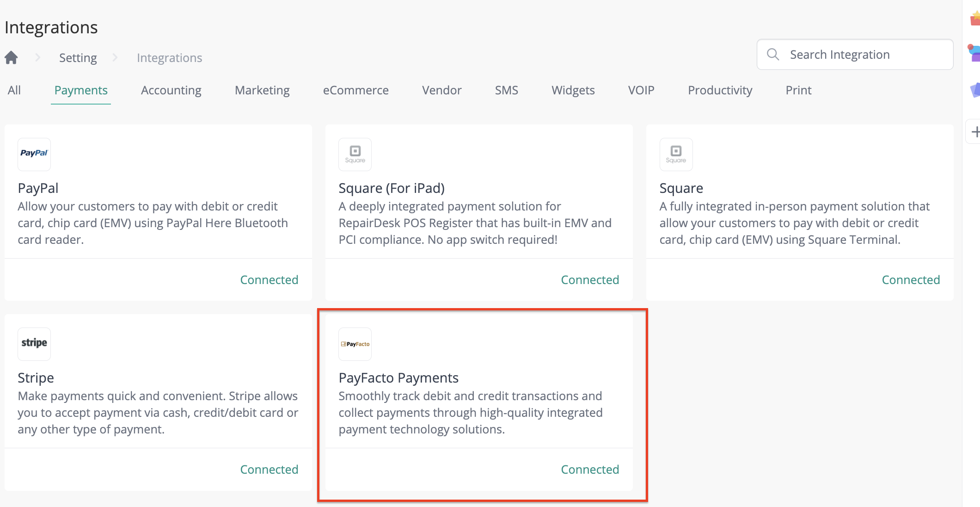Click the Setting breadcrumb link
980x507 pixels.
78,58
